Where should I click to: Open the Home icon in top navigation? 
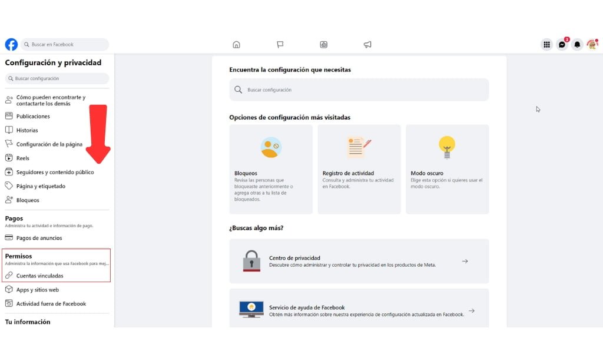236,44
